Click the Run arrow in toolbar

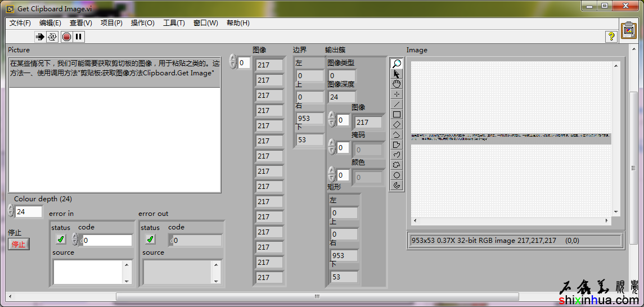point(40,37)
